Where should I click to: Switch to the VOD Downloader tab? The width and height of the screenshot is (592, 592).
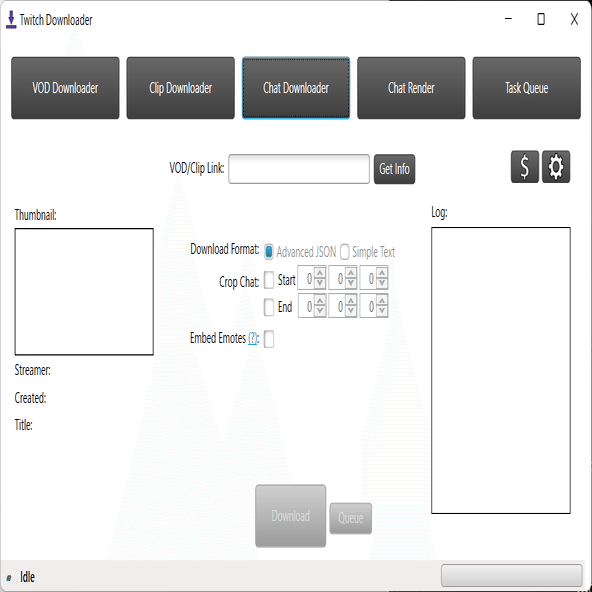click(x=65, y=88)
